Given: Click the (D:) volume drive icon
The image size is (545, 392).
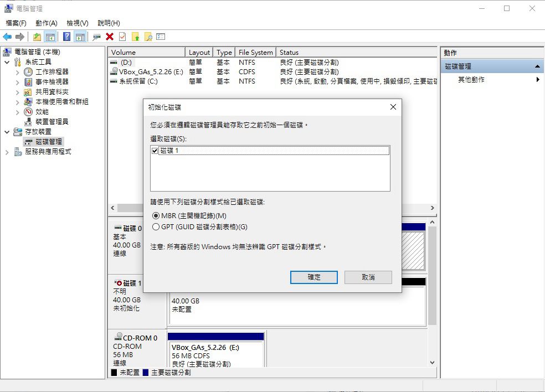Looking at the screenshot, I should click(x=114, y=63).
